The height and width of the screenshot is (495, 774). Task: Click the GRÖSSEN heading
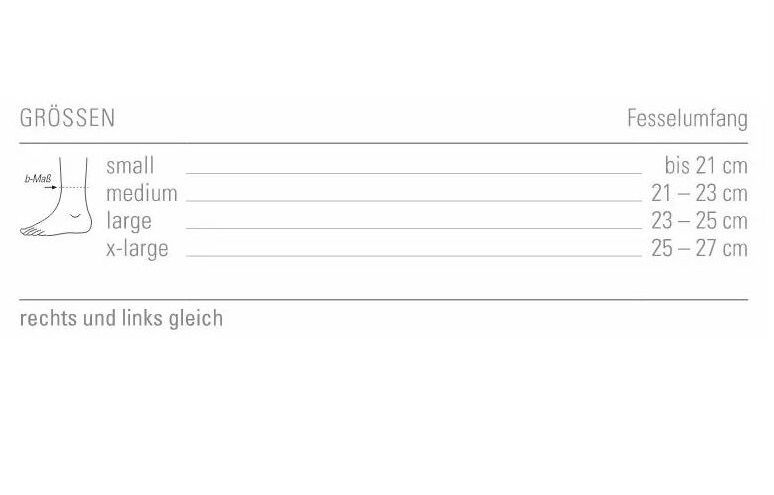[x=68, y=118]
